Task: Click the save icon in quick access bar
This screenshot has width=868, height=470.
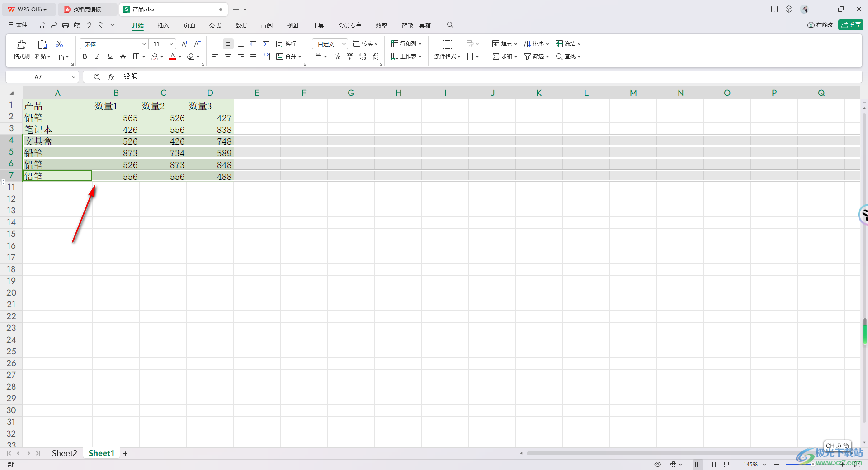Action: tap(42, 25)
